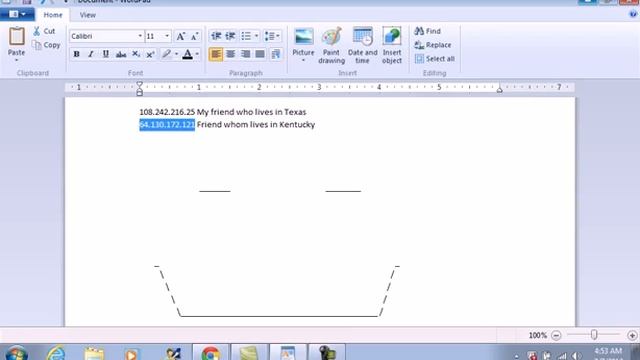Open the list style dropdown arrow
The width and height of the screenshot is (640, 360).
(256, 36)
